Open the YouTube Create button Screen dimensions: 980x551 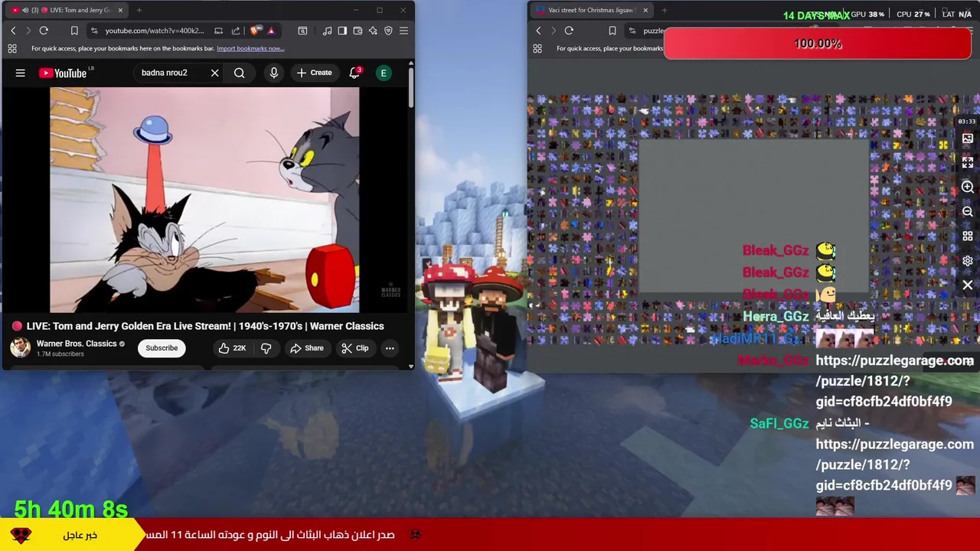click(x=314, y=73)
